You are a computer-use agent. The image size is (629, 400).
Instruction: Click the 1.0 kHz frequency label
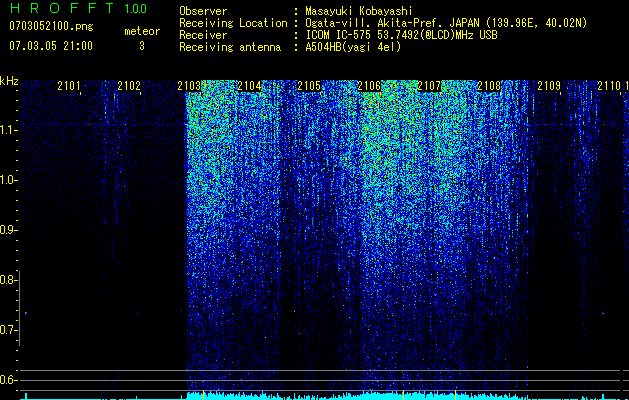coord(8,180)
